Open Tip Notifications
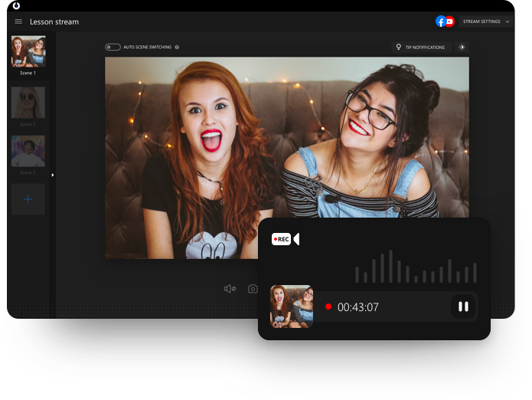 (419, 48)
